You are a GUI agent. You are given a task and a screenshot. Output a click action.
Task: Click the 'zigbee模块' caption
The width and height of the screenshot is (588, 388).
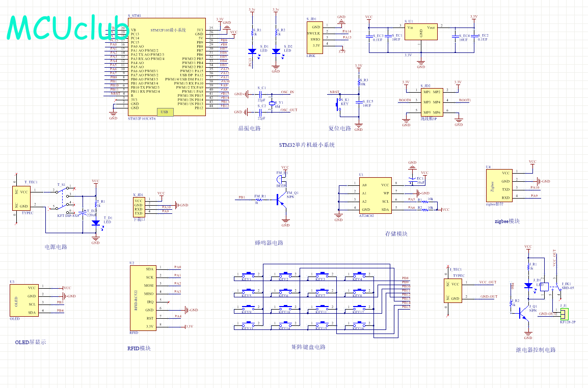507,221
